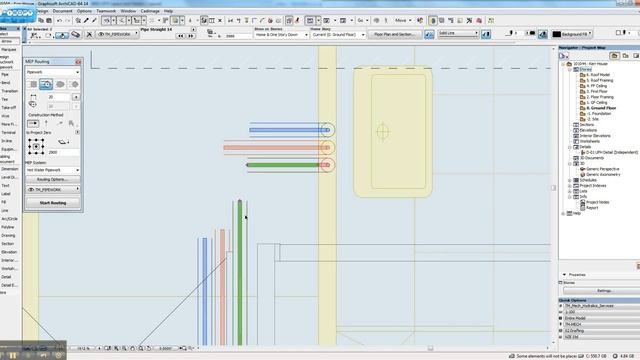This screenshot has height=360, width=640.
Task: Toggle the TH_PIPEWORK layer eye in MEP Routing
Action: coord(31,190)
